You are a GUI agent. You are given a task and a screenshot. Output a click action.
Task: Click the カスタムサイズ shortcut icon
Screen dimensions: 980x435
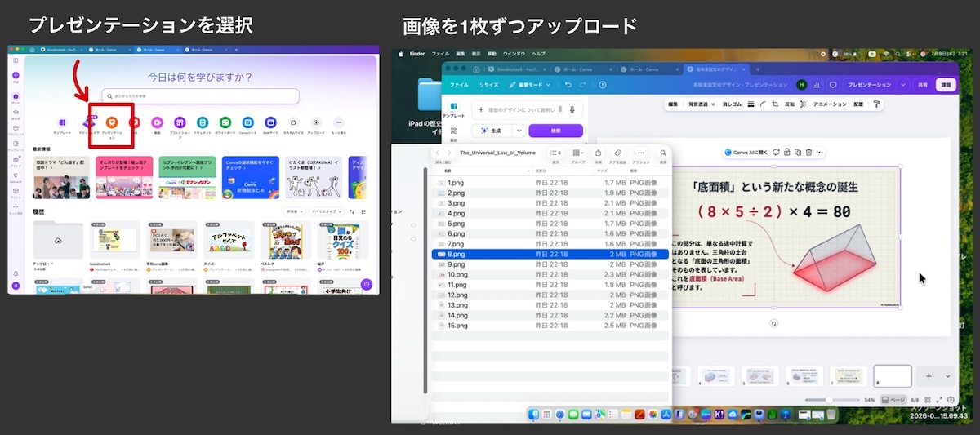293,122
